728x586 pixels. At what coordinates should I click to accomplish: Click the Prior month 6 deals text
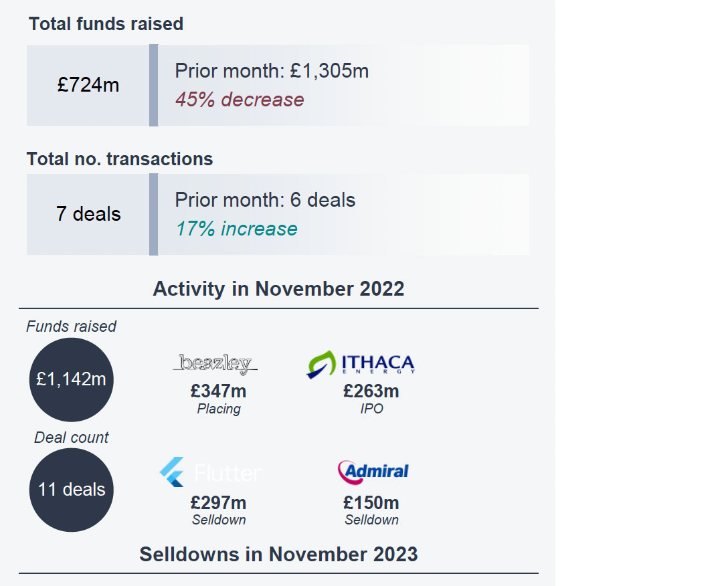(265, 200)
